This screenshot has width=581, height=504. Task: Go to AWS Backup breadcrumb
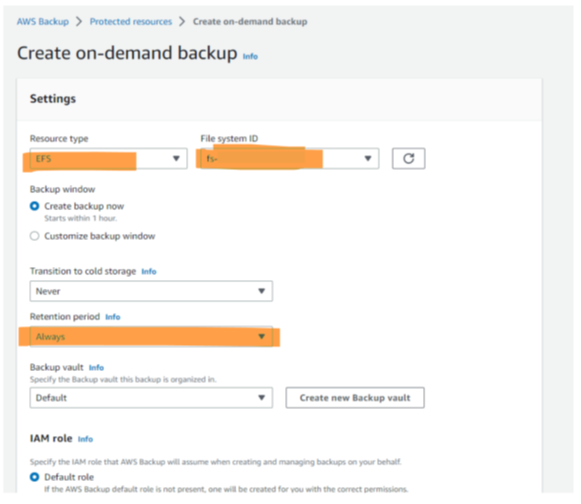43,21
